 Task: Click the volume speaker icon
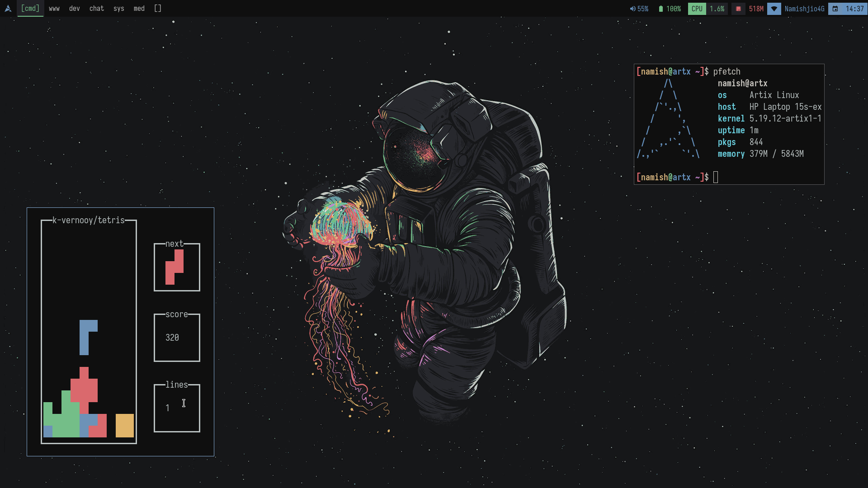[632, 9]
